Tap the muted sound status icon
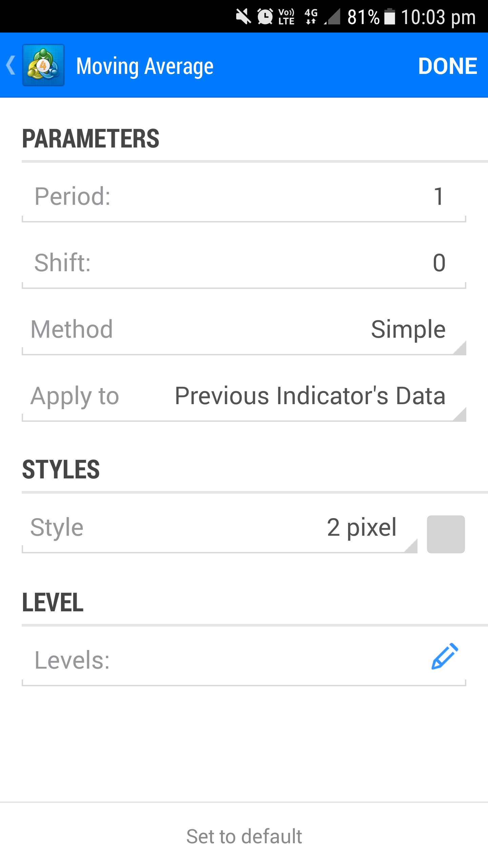The width and height of the screenshot is (488, 868). (x=243, y=16)
